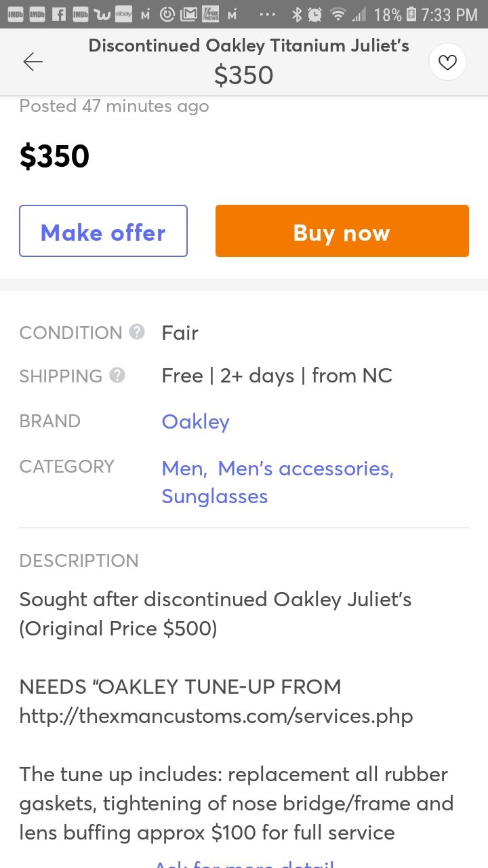Open the Oakley brand link
488x868 pixels.
pyautogui.click(x=195, y=421)
